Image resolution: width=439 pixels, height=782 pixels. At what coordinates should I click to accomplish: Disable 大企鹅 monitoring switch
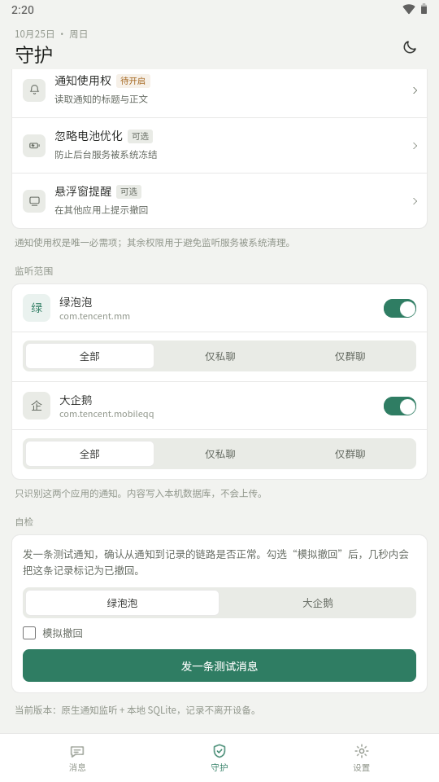pos(400,406)
